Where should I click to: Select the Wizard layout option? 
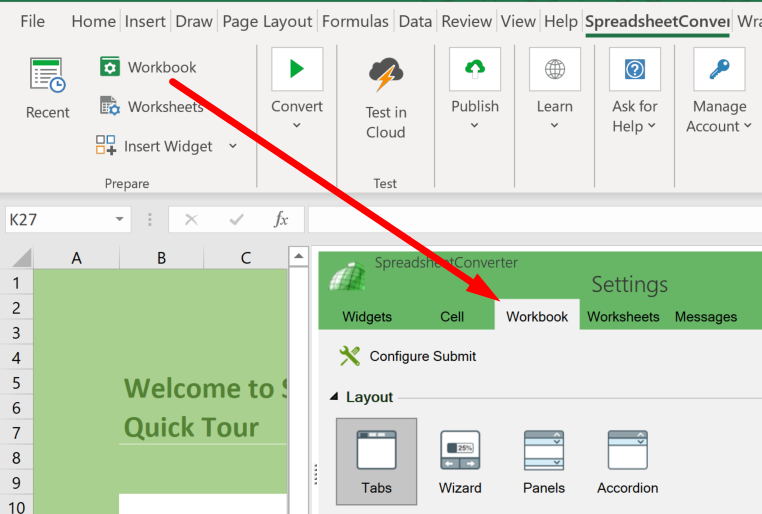pos(460,462)
